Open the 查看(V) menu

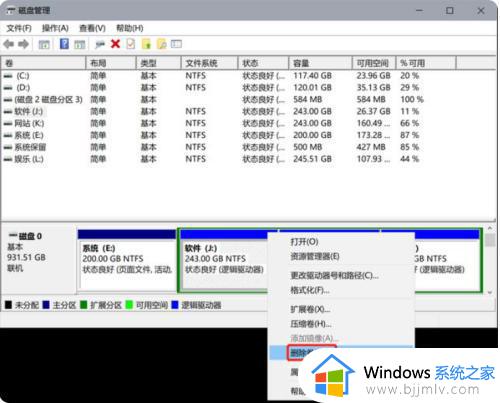(x=92, y=28)
